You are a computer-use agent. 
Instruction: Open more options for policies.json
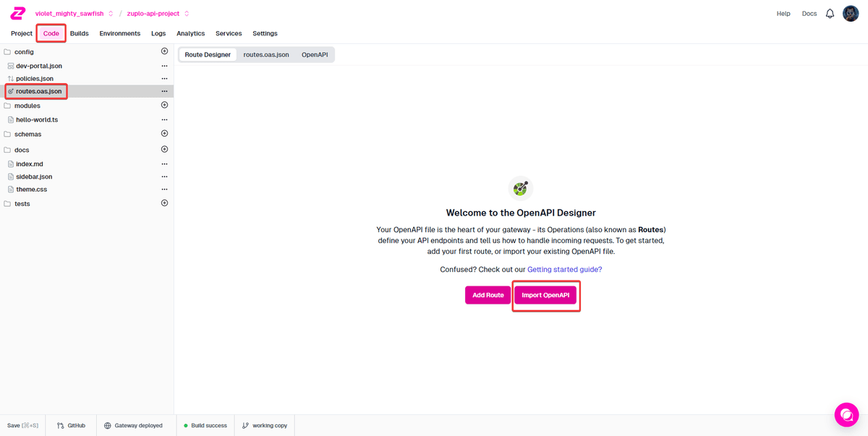click(164, 79)
